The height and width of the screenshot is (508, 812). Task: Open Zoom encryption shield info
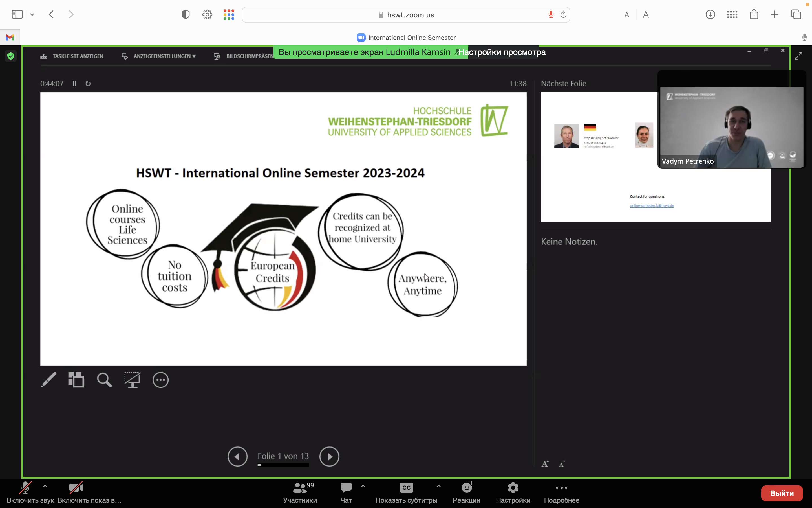[11, 56]
